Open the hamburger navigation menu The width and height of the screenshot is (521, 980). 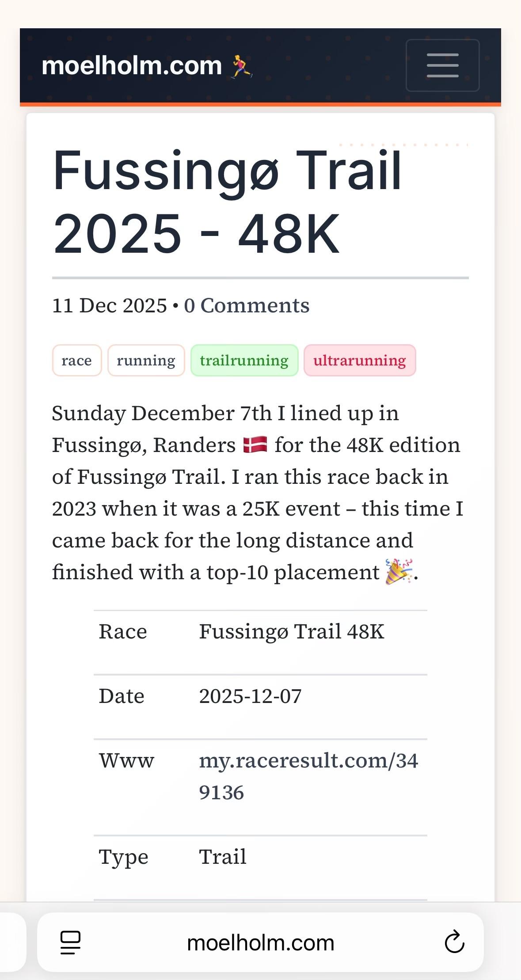coord(442,65)
